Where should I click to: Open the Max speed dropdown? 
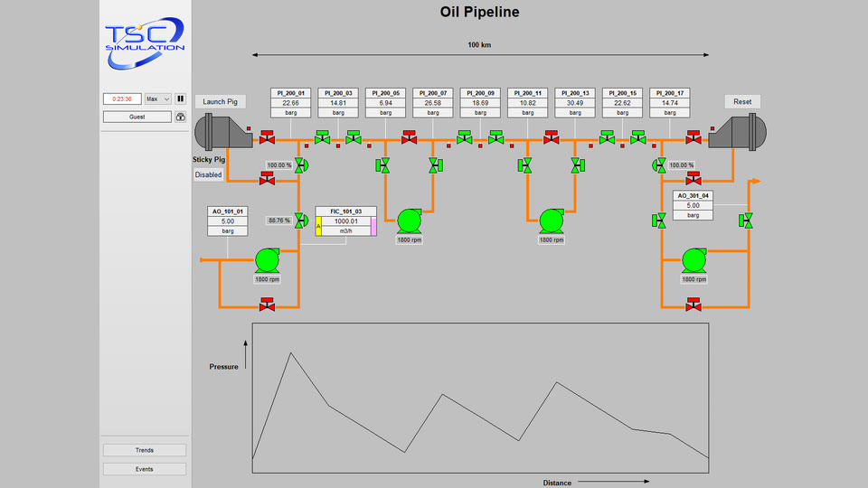(x=157, y=99)
